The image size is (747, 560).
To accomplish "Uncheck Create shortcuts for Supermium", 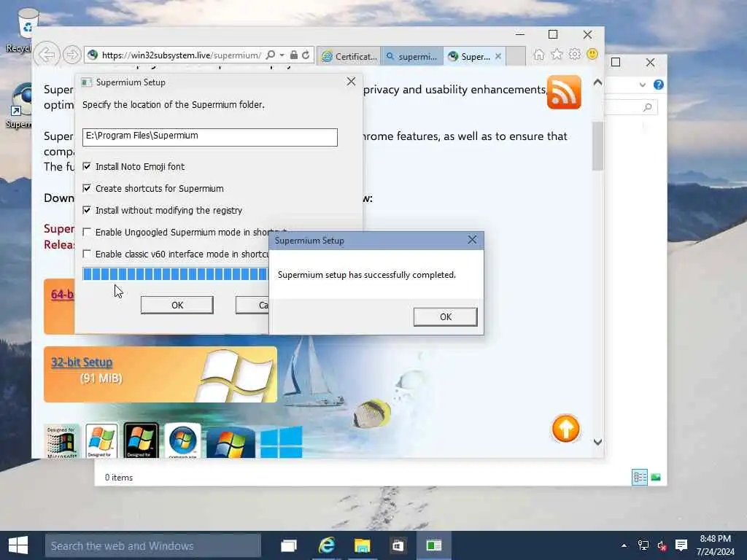I will click(87, 188).
